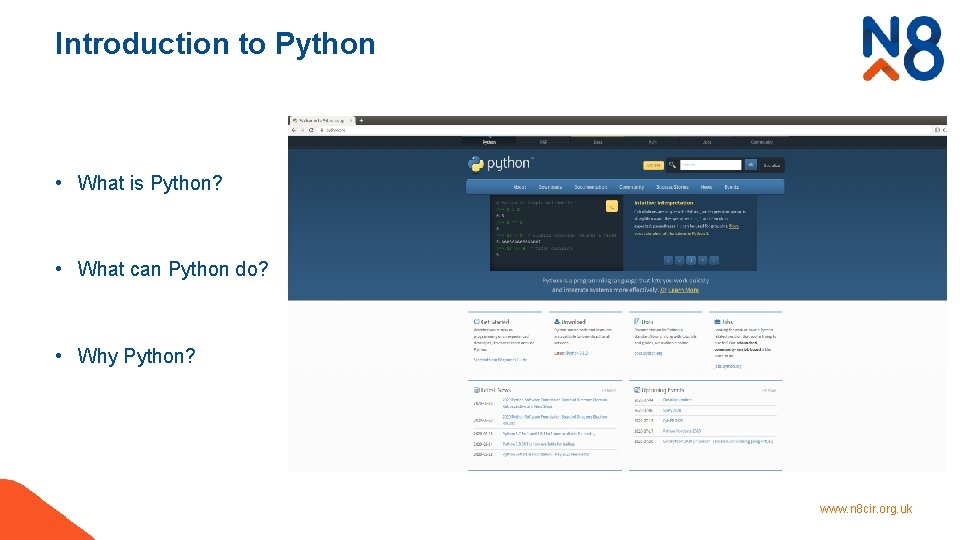Viewport: 960px width, 540px height.
Task: Click the browser forward arrow
Action: 302,130
